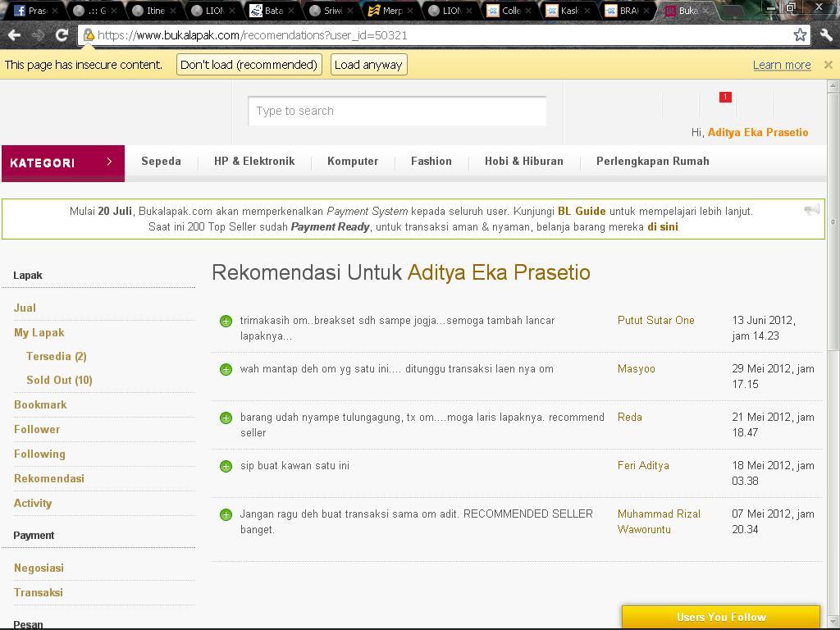Open the Jual sidebar link
This screenshot has width=840, height=630.
click(x=25, y=308)
